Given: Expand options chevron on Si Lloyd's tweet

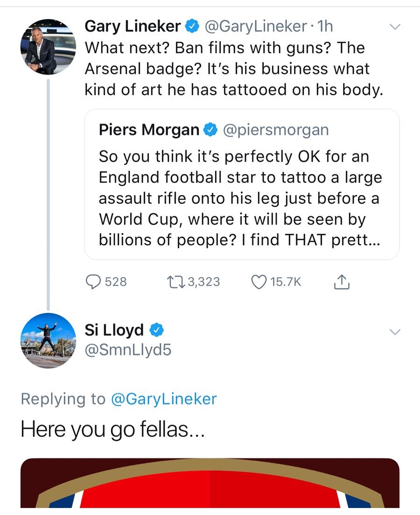Looking at the screenshot, I should [395, 332].
